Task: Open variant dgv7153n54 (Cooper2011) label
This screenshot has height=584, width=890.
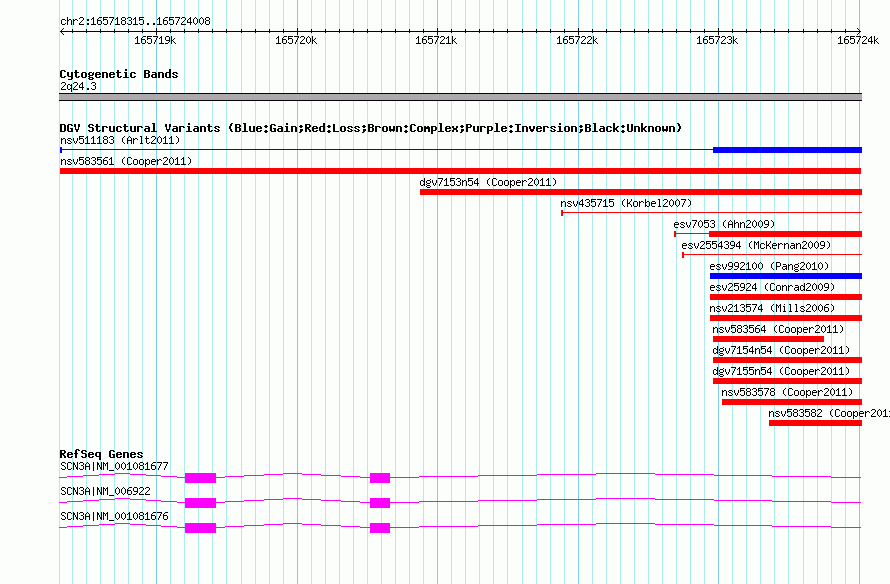Action: coord(488,182)
